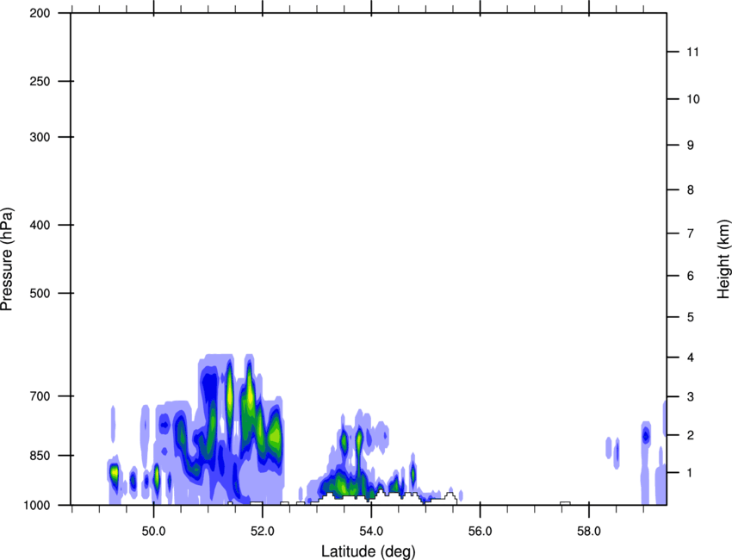Click the 'Pressure (hPa)' axis title
This screenshot has height=560, width=732.
tap(7, 259)
